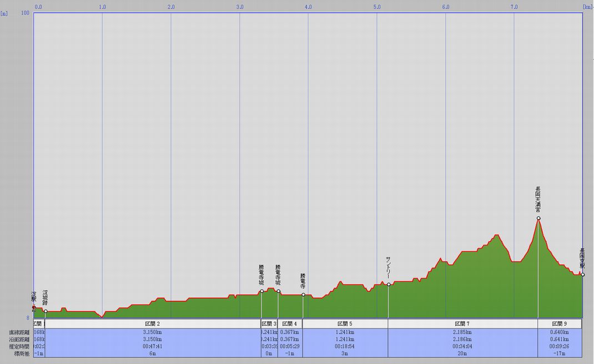The width and height of the screenshot is (594, 364).
Task: Select the 勝竜寺 waypoint marker
Action: coord(303,295)
